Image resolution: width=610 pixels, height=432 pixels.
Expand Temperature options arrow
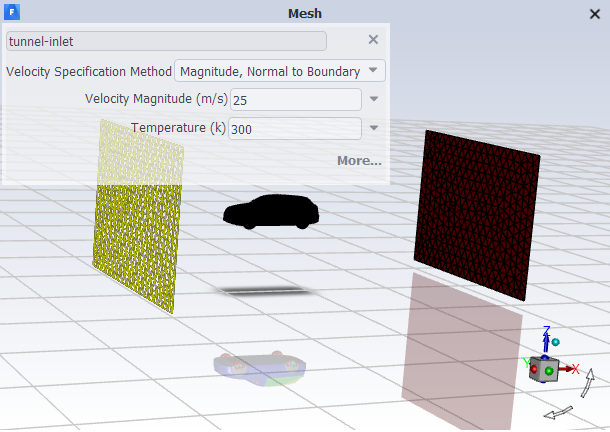pyautogui.click(x=373, y=128)
